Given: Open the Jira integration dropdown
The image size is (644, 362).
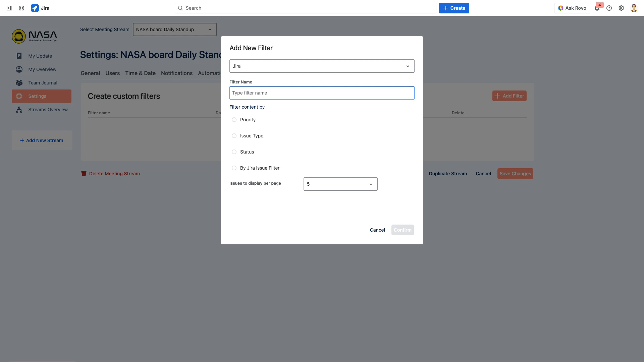Looking at the screenshot, I should (321, 66).
